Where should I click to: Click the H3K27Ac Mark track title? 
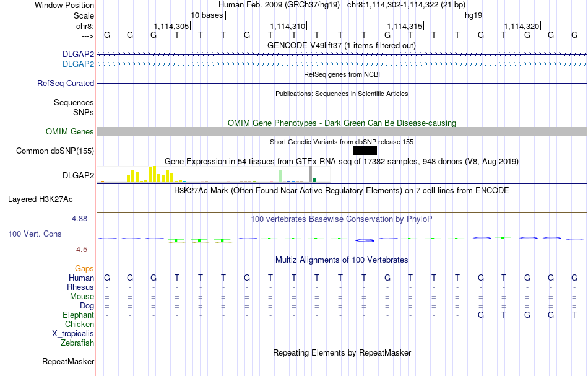click(342, 190)
